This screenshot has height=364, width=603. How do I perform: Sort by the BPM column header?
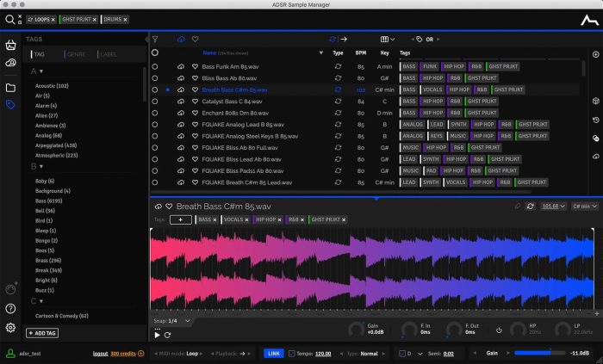[x=361, y=53]
